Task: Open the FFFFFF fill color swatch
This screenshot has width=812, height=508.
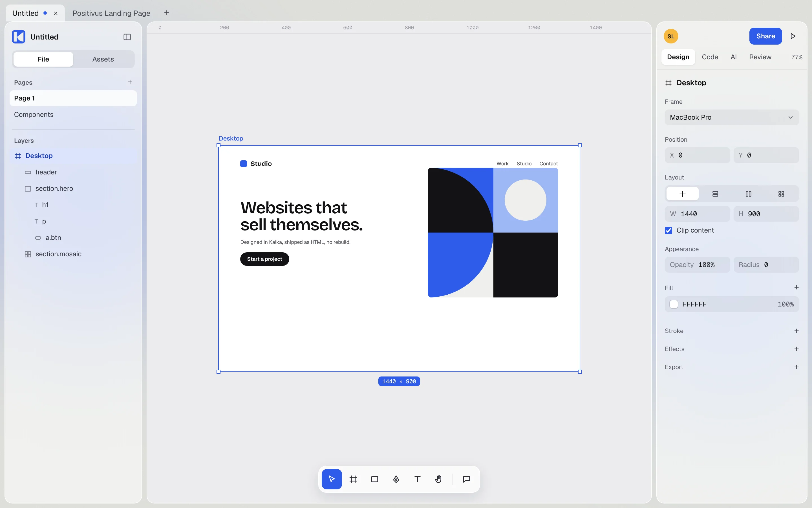Action: pos(673,304)
